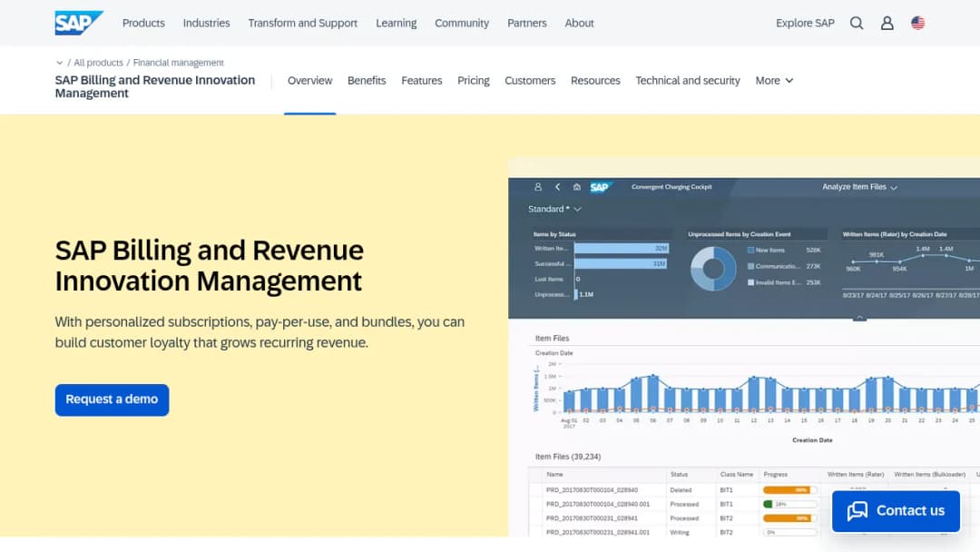This screenshot has height=552, width=980.
Task: Expand breadcrumb chevron before All products
Action: [x=59, y=63]
